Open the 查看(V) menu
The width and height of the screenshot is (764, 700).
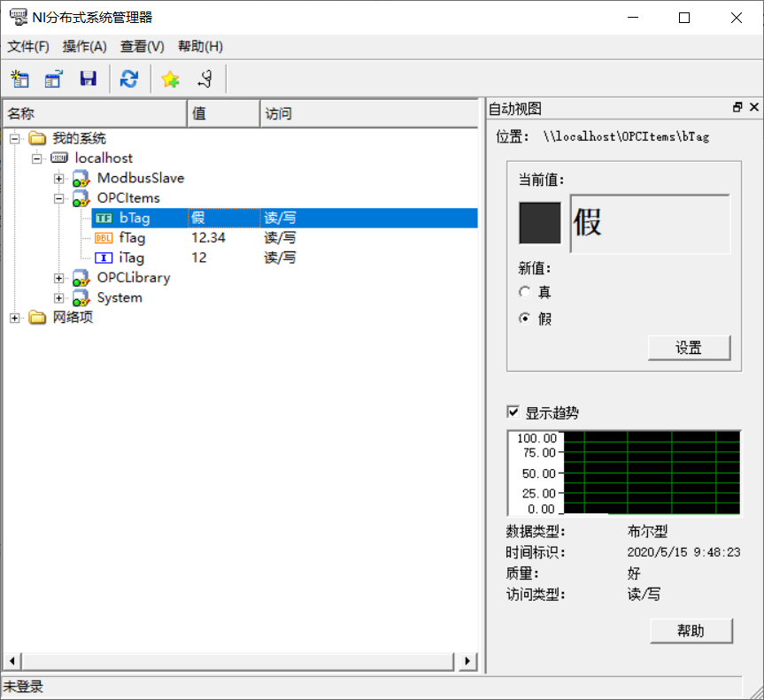142,46
